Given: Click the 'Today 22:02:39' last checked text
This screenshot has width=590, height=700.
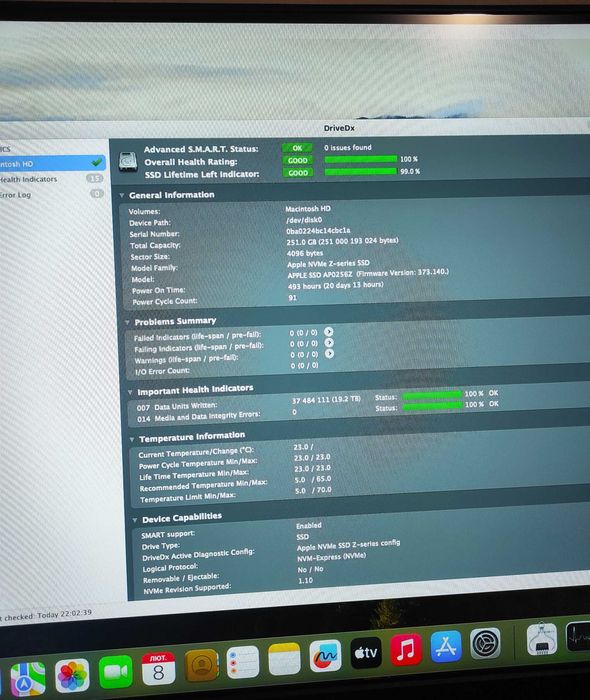Looking at the screenshot, I should coord(64,614).
